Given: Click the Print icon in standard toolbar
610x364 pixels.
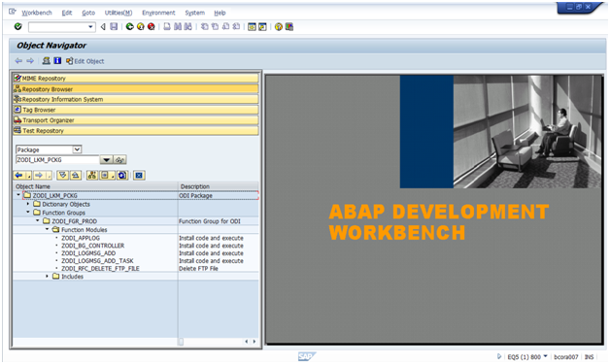Looking at the screenshot, I should coord(167,26).
